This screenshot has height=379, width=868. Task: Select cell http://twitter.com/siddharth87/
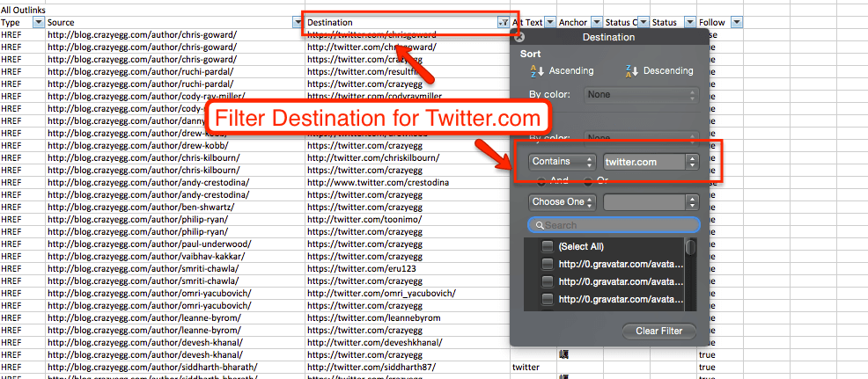point(408,367)
